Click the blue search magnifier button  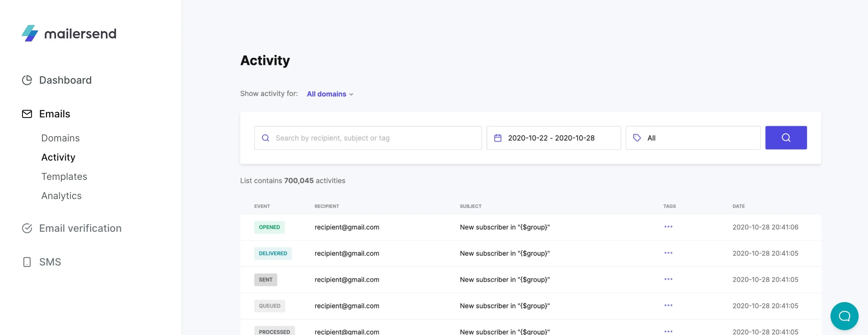(786, 138)
